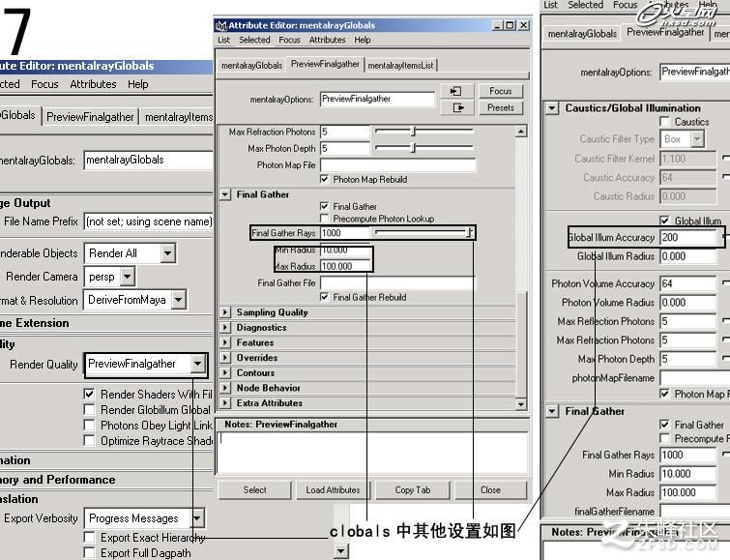The height and width of the screenshot is (560, 730).
Task: Open the Caustic Filter Type Box dropdown
Action: click(x=697, y=139)
